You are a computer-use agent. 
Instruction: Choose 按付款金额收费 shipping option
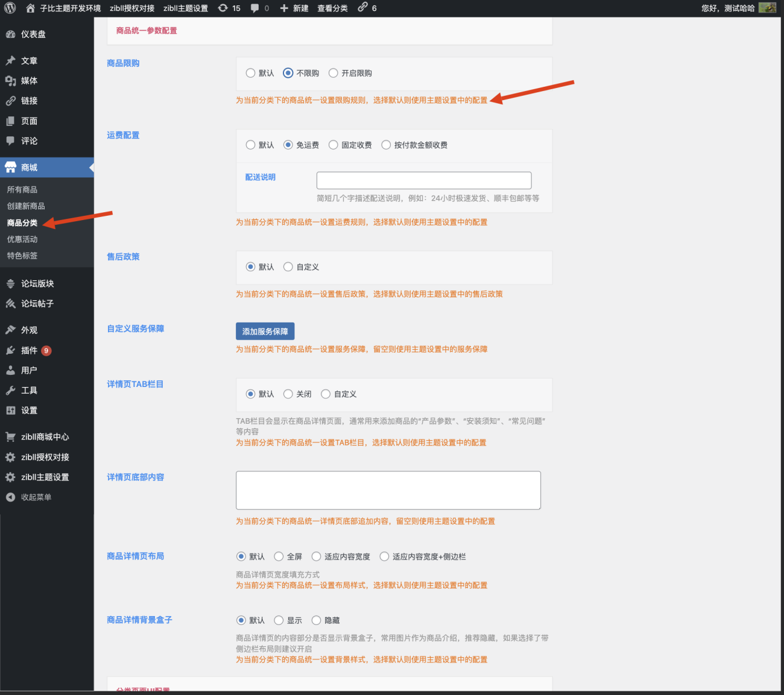pyautogui.click(x=386, y=145)
